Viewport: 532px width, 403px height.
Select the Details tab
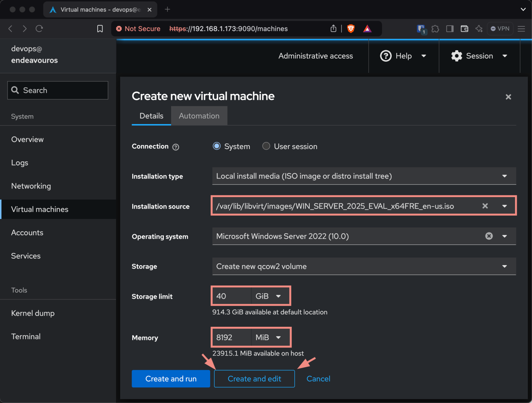pyautogui.click(x=151, y=116)
